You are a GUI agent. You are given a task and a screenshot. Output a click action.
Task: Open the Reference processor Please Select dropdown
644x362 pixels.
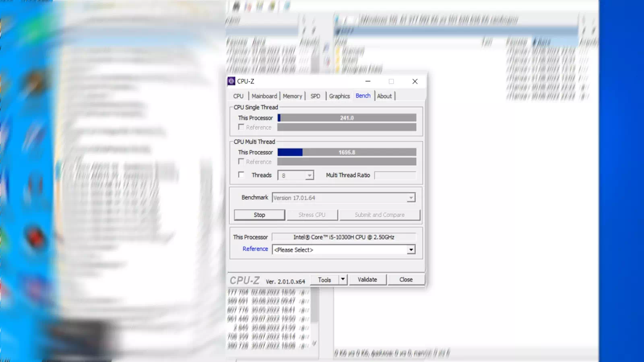[x=411, y=250]
